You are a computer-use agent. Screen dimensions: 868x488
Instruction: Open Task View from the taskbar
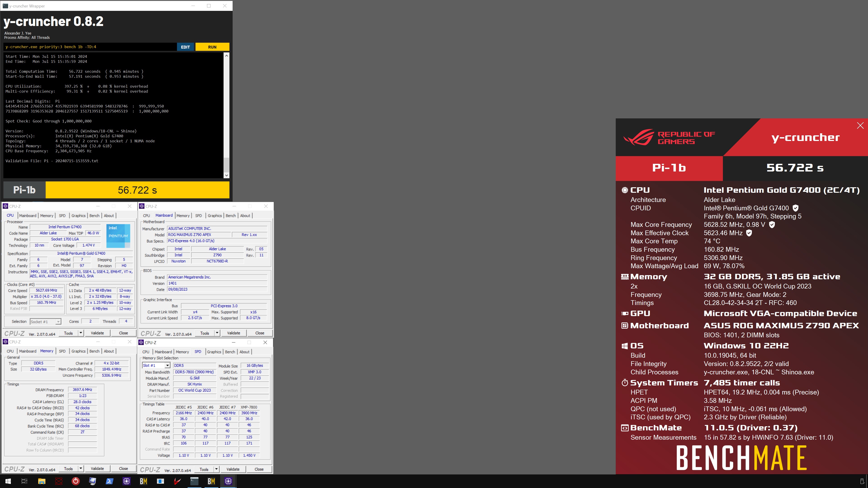(24, 481)
